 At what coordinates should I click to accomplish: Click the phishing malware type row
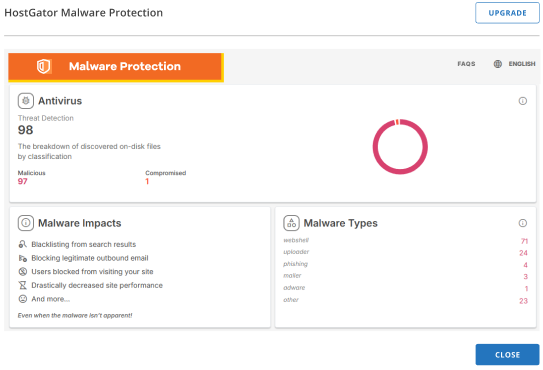pyautogui.click(x=406, y=265)
